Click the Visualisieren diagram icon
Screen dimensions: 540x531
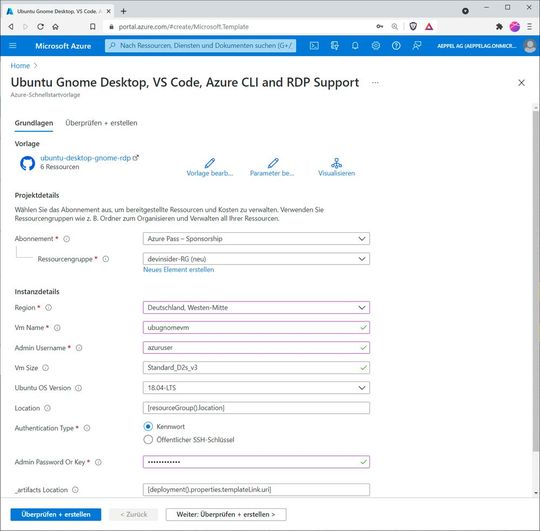point(336,163)
